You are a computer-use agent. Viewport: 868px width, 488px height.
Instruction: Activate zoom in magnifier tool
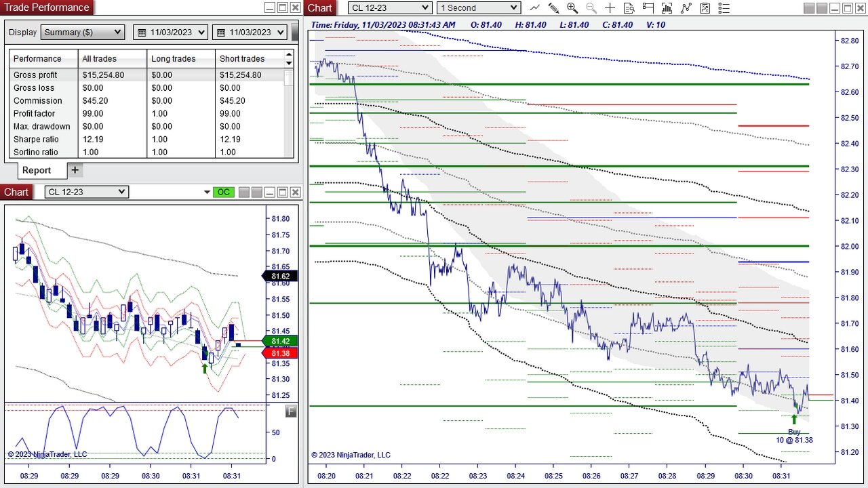coord(572,7)
